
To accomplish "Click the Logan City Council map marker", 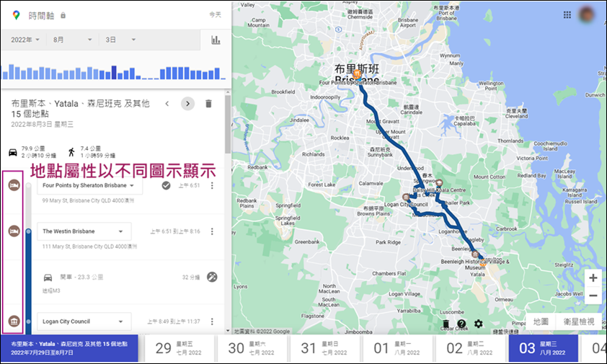I will 406,197.
